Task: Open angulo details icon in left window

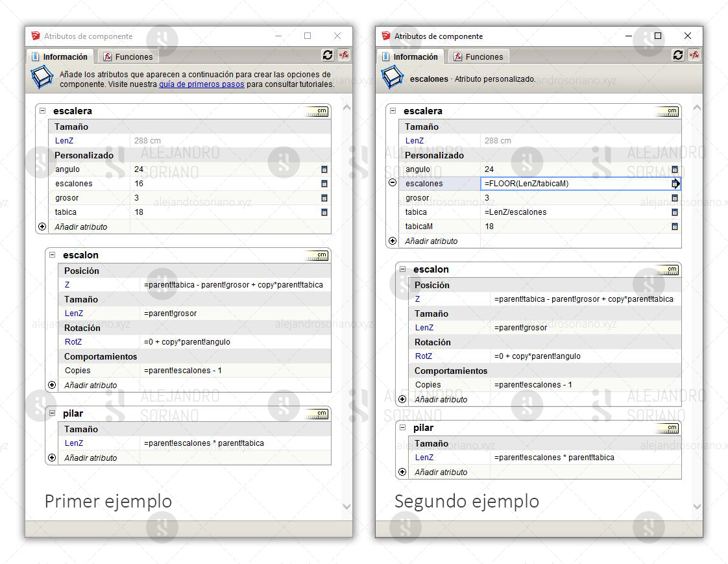Action: click(324, 169)
